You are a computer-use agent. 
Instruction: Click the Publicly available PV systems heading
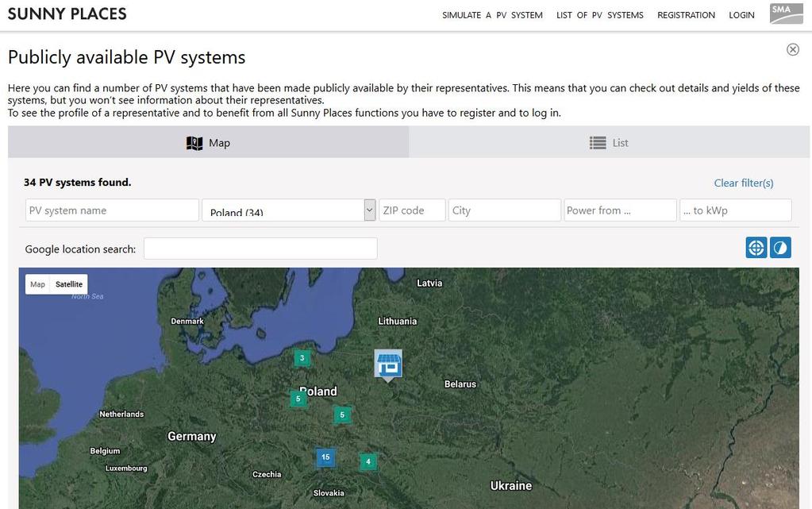(126, 57)
